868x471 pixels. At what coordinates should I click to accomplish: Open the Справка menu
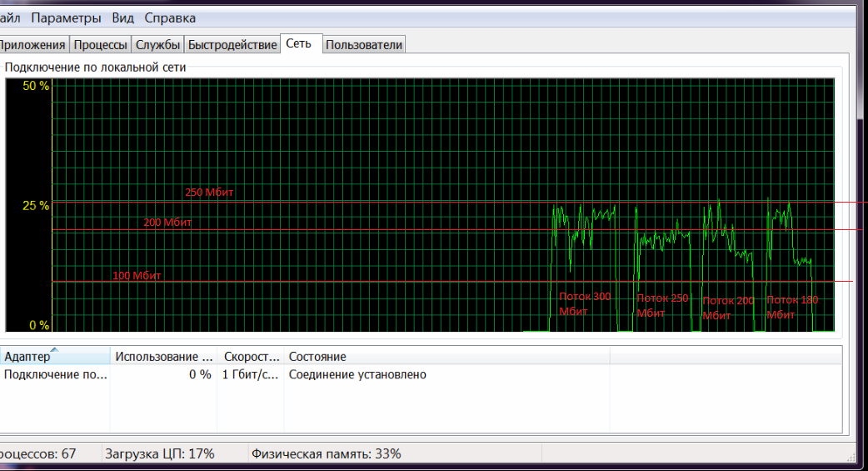click(170, 18)
